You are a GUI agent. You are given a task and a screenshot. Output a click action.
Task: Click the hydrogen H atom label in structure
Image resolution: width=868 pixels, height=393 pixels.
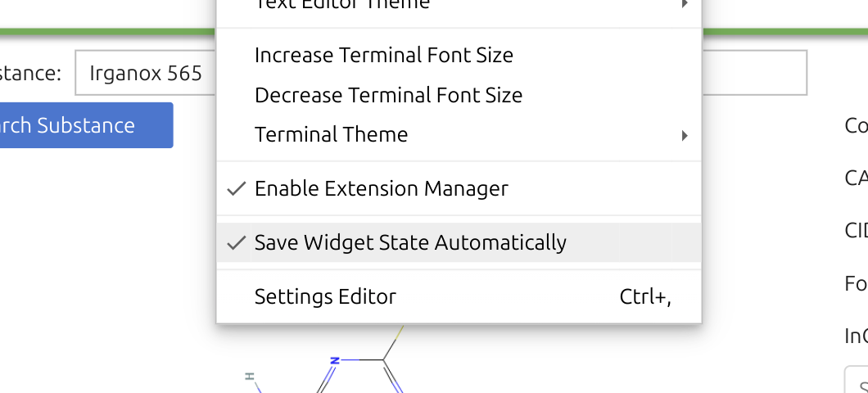250,377
